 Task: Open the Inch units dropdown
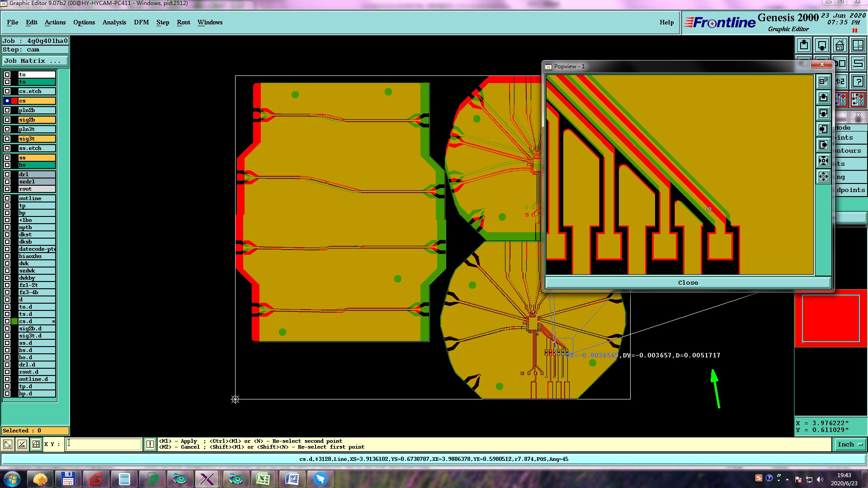(x=850, y=444)
